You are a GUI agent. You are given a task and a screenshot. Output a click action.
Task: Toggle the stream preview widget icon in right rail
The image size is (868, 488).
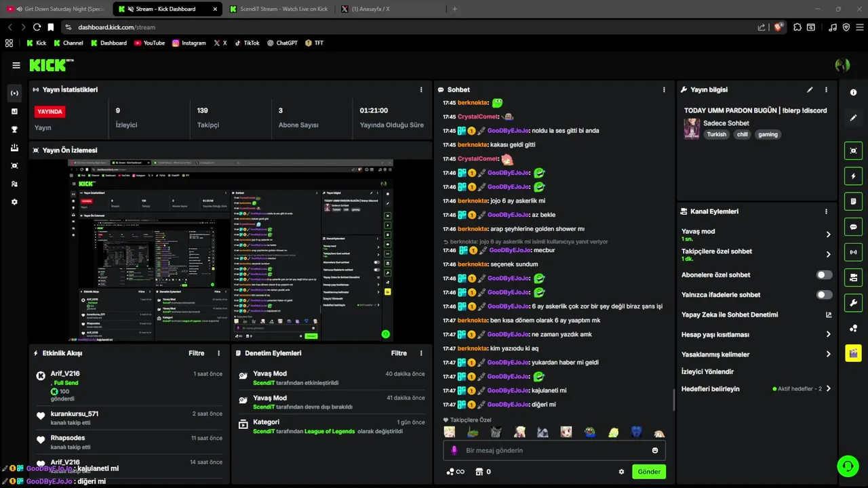tap(853, 150)
